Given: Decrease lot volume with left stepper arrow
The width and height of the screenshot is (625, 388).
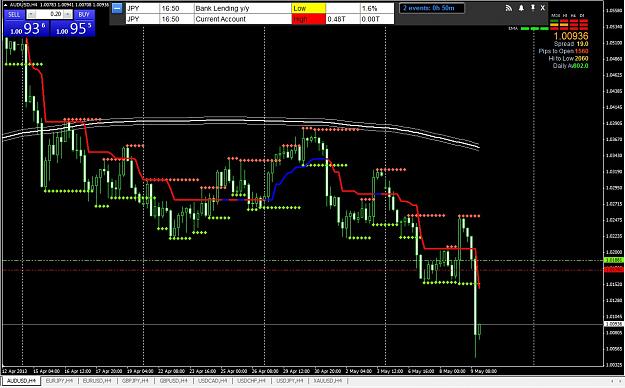Looking at the screenshot, I should (x=31, y=14).
